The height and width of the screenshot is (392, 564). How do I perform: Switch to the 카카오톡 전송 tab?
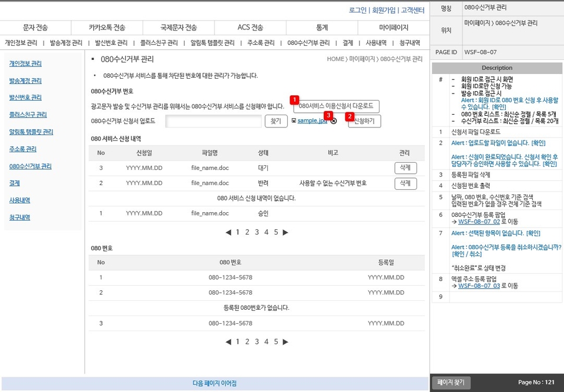(106, 27)
